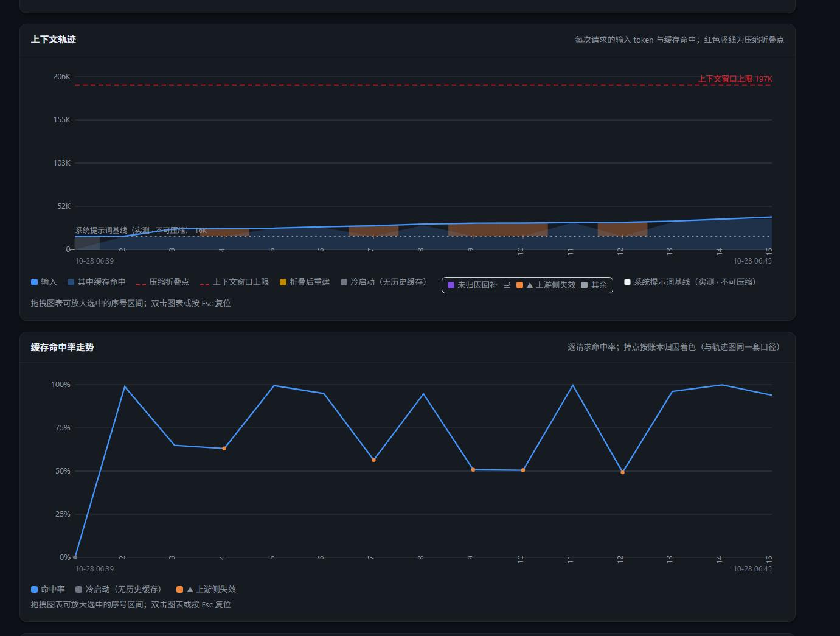Toggle the 未归因回补 legend entry

473,285
